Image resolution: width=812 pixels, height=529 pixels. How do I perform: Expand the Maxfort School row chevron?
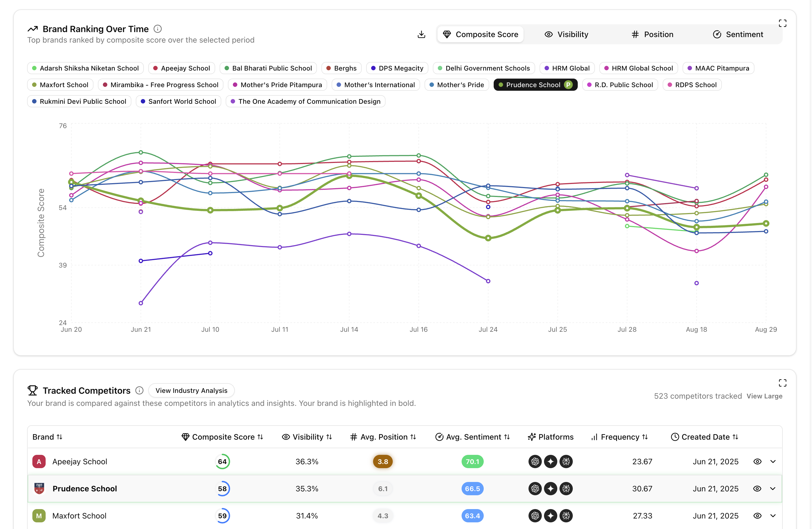coord(773,516)
